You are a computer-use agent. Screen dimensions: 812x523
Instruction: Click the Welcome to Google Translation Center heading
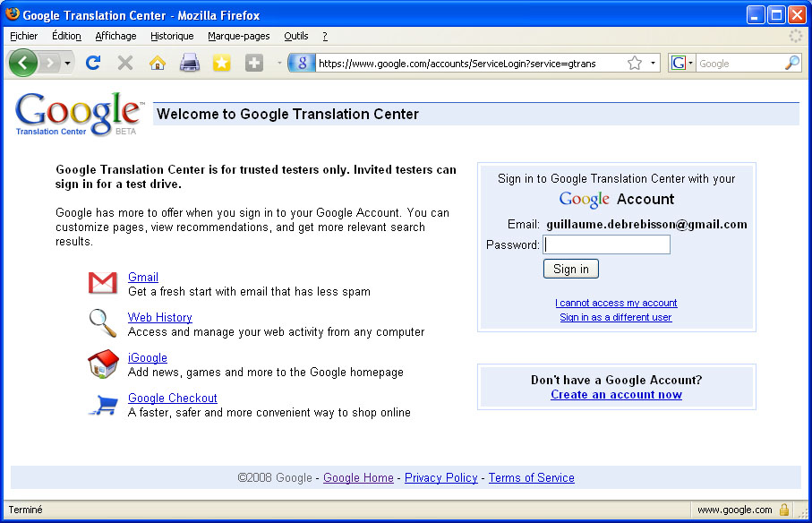click(x=288, y=114)
